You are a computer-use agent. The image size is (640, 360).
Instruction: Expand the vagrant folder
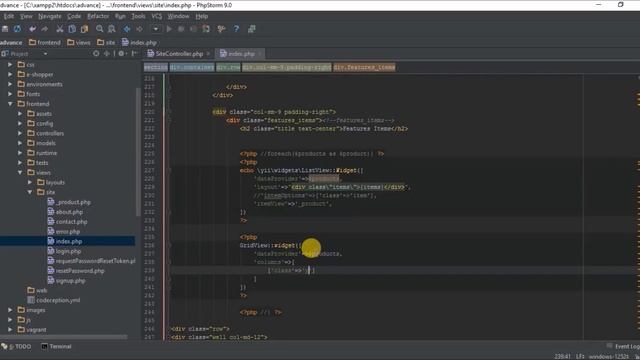click(x=10, y=329)
